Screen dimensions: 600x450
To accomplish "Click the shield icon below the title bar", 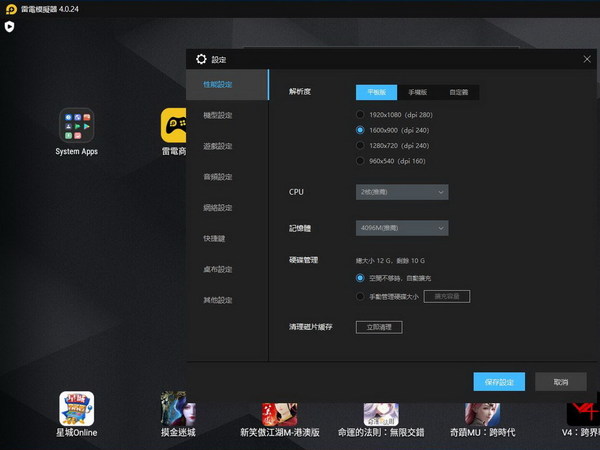I will click(x=9, y=27).
